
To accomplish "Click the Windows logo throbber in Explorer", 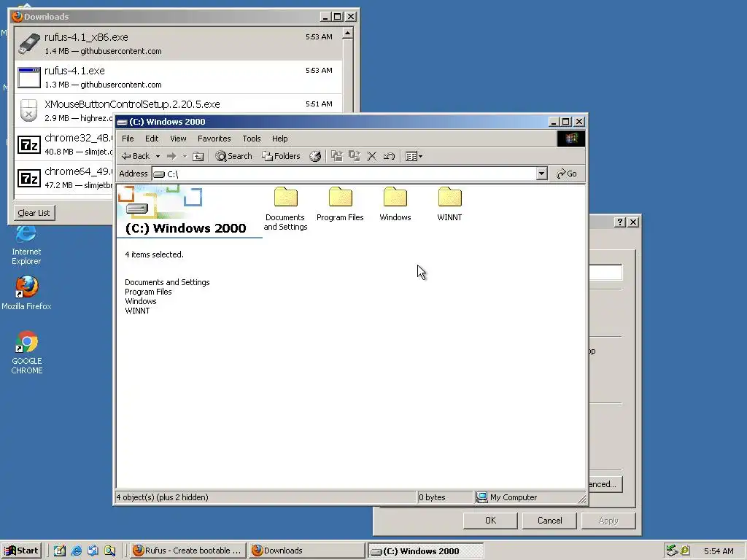I will coord(571,139).
